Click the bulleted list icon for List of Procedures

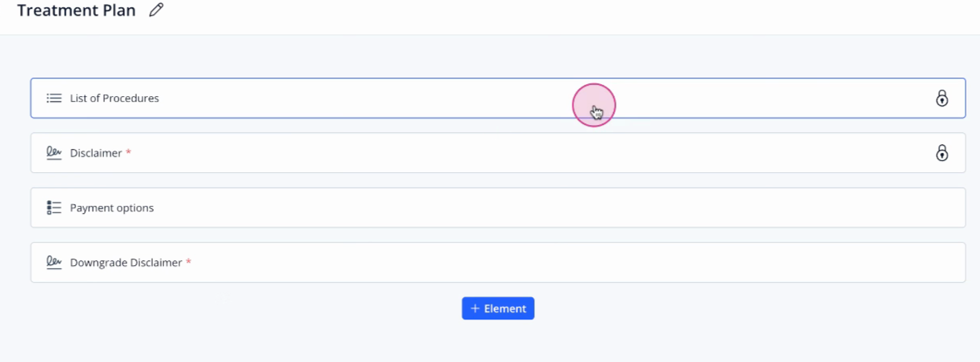54,99
